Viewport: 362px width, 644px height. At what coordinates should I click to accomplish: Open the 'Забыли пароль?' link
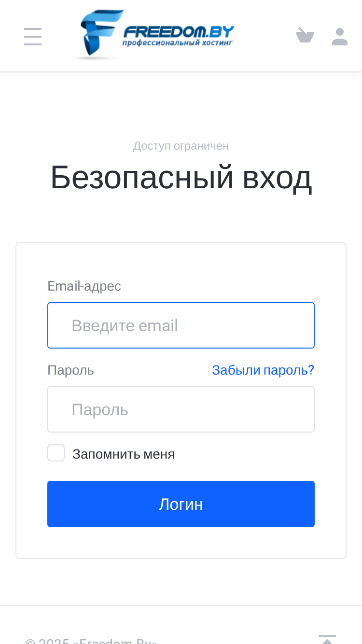[263, 370]
